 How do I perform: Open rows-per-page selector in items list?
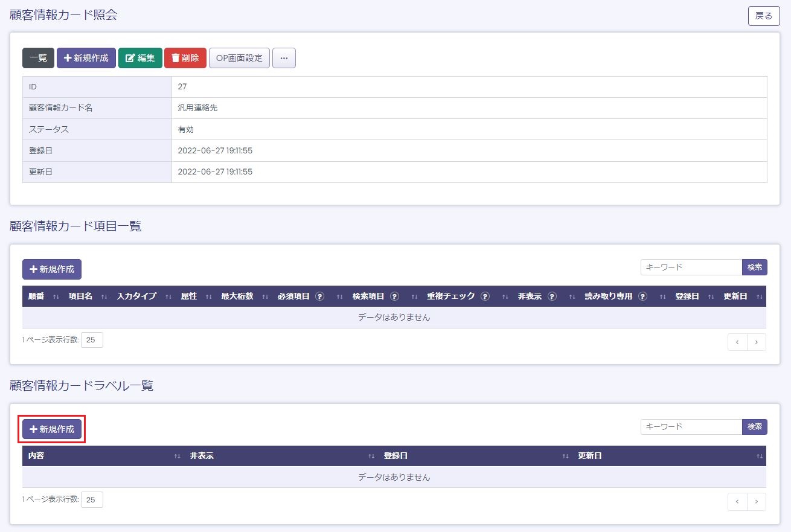92,340
